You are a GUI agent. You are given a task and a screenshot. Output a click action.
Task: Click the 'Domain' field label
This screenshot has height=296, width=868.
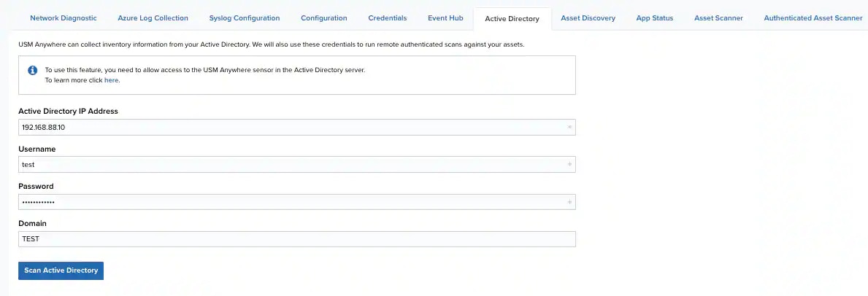[33, 224]
